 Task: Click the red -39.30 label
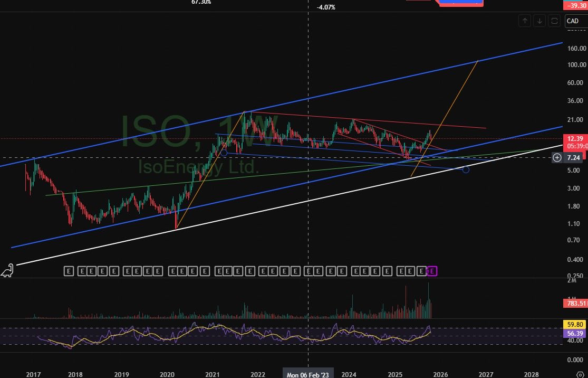576,5
